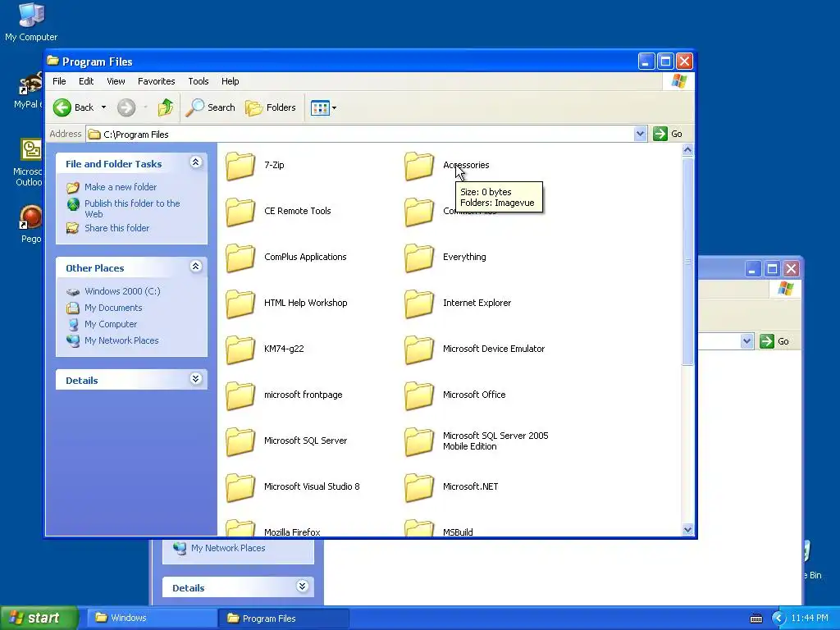
Task: Select the Microsoft Office folder icon
Action: click(x=419, y=396)
